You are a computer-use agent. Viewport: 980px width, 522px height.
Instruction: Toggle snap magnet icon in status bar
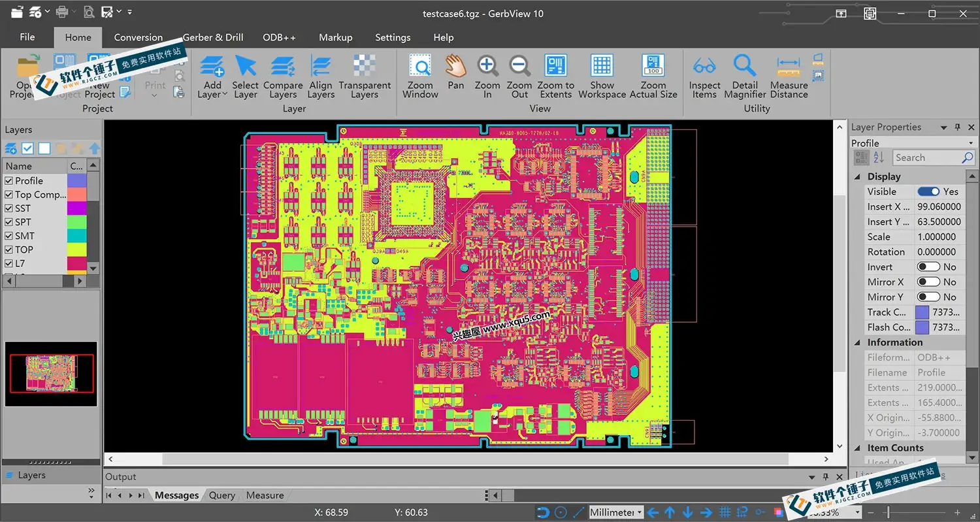543,512
